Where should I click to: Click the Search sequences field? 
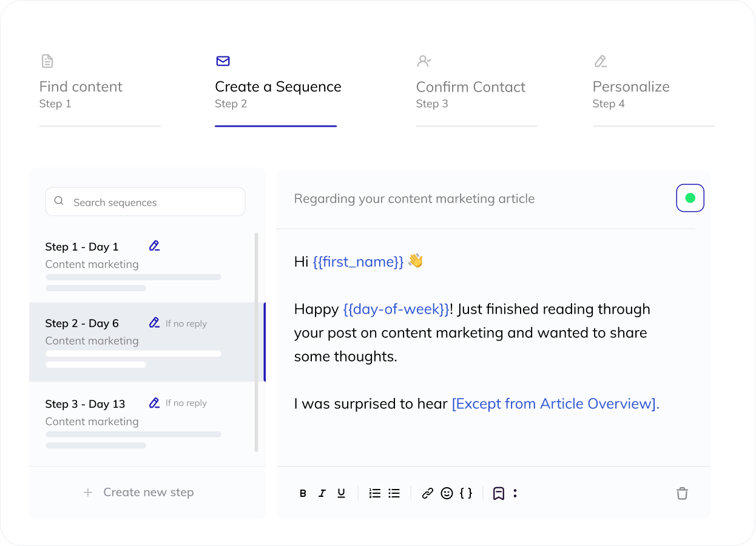[145, 201]
